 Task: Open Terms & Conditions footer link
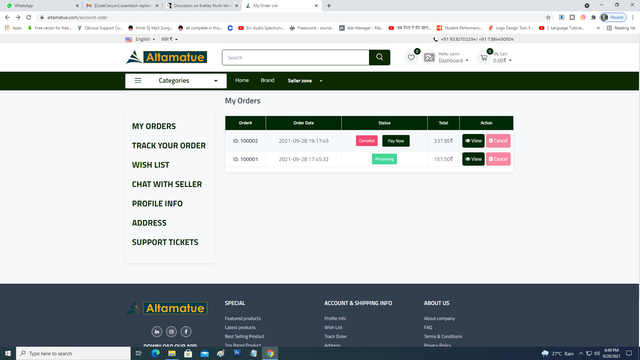point(443,336)
